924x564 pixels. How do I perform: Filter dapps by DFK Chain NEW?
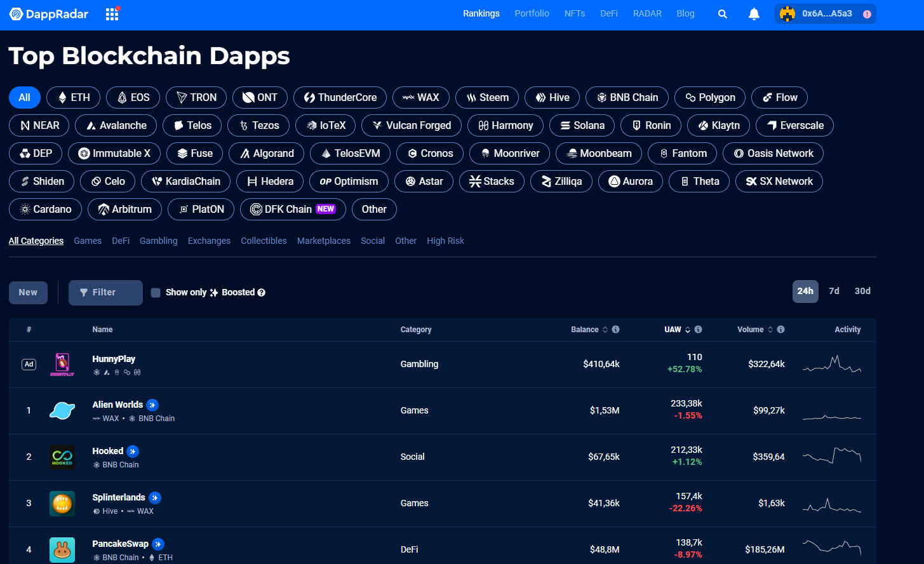(293, 209)
